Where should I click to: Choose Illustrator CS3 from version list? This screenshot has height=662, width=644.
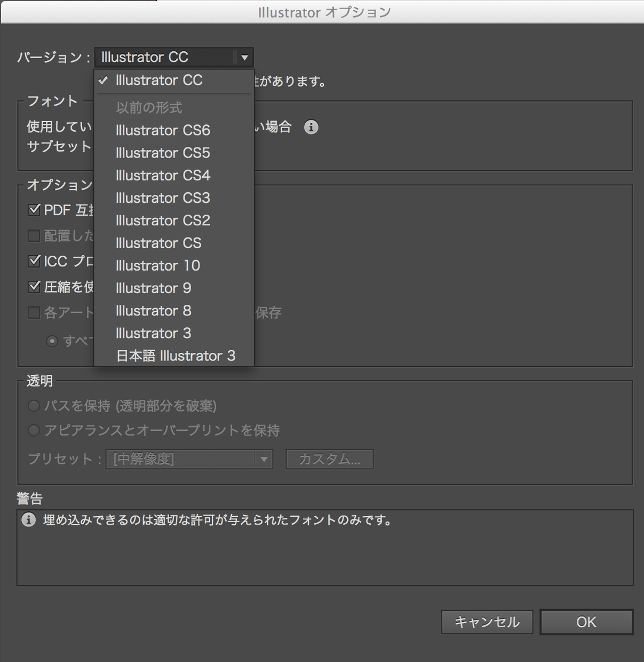[174, 198]
